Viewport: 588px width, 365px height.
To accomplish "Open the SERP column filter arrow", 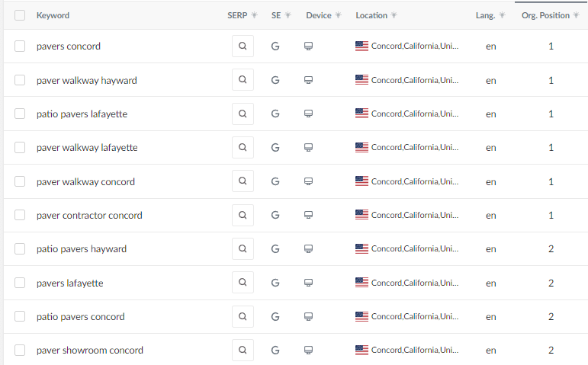I will [x=254, y=15].
